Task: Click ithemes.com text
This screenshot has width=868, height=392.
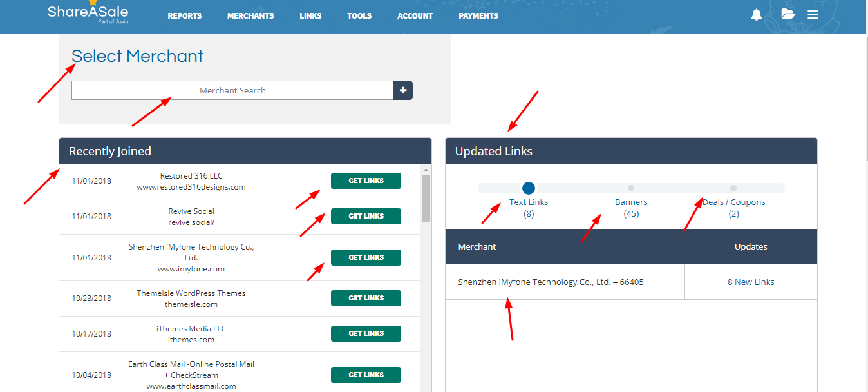Action: tap(191, 340)
